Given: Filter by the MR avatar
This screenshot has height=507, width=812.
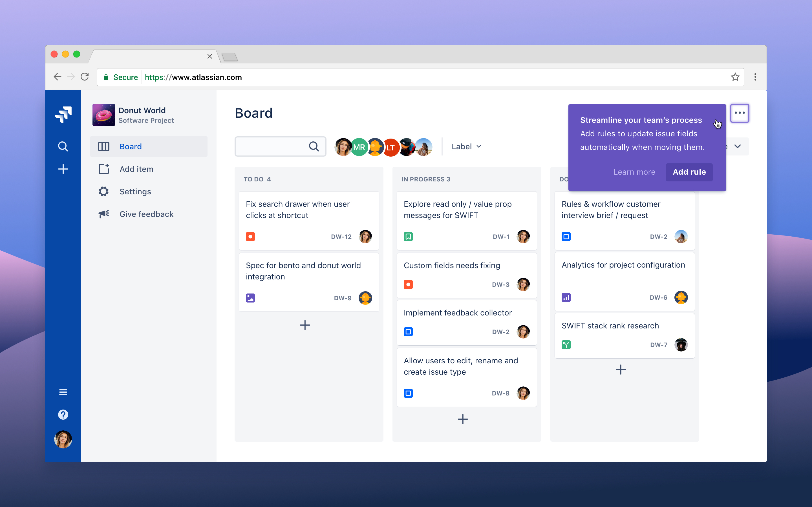Looking at the screenshot, I should click(359, 147).
